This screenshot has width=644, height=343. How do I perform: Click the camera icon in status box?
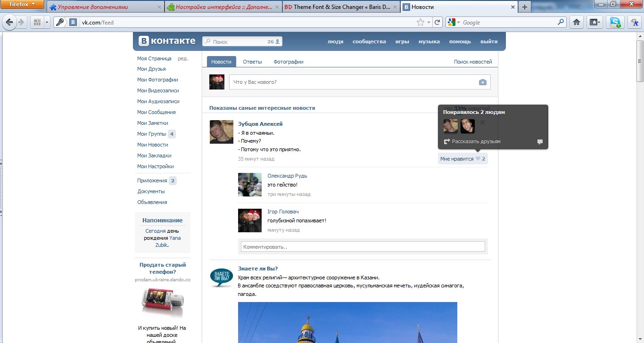click(482, 82)
